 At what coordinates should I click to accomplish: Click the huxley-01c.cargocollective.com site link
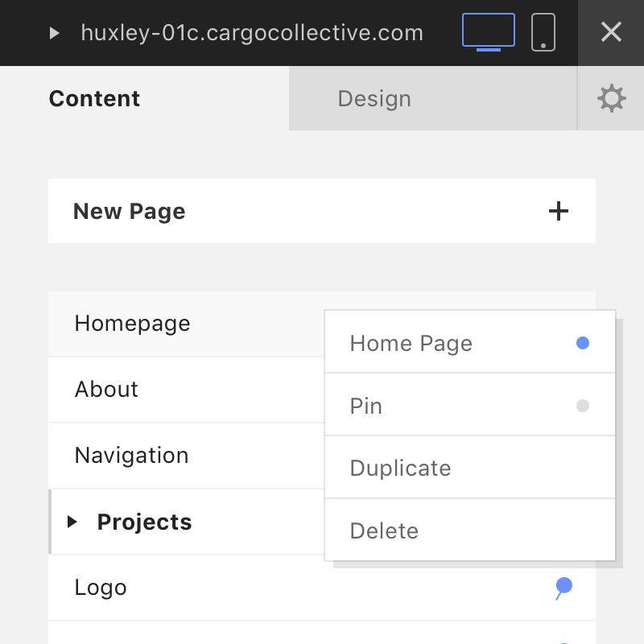point(252,33)
